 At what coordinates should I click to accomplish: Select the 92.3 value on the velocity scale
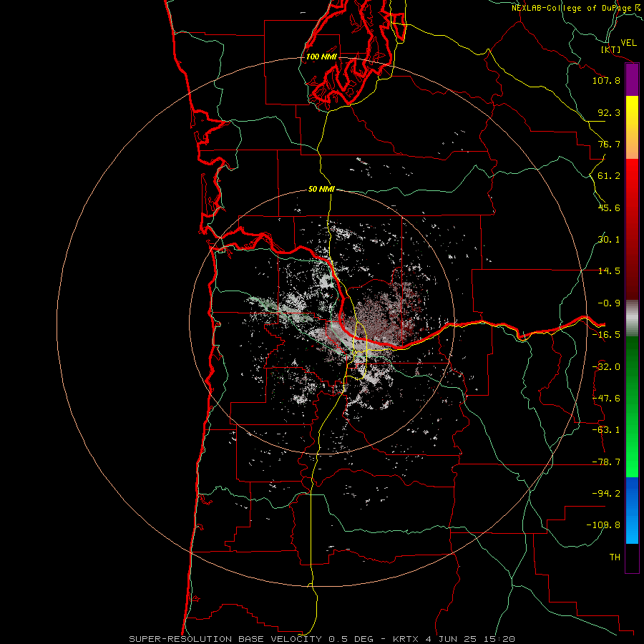click(609, 112)
